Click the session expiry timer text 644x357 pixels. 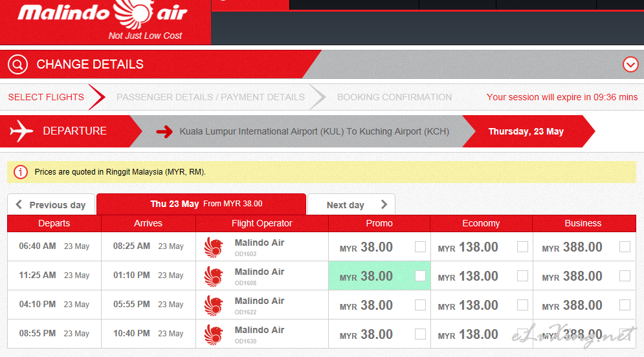(562, 97)
